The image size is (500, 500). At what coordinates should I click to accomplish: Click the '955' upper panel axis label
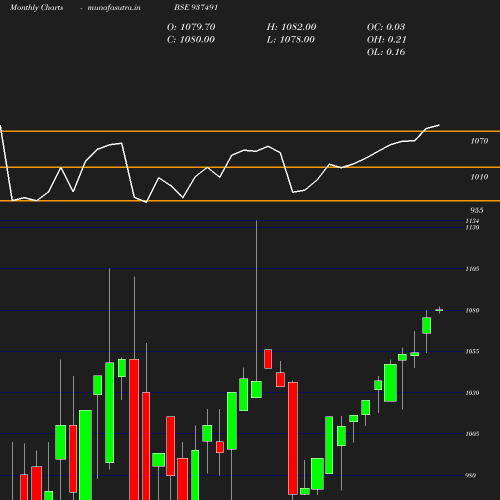tap(477, 210)
